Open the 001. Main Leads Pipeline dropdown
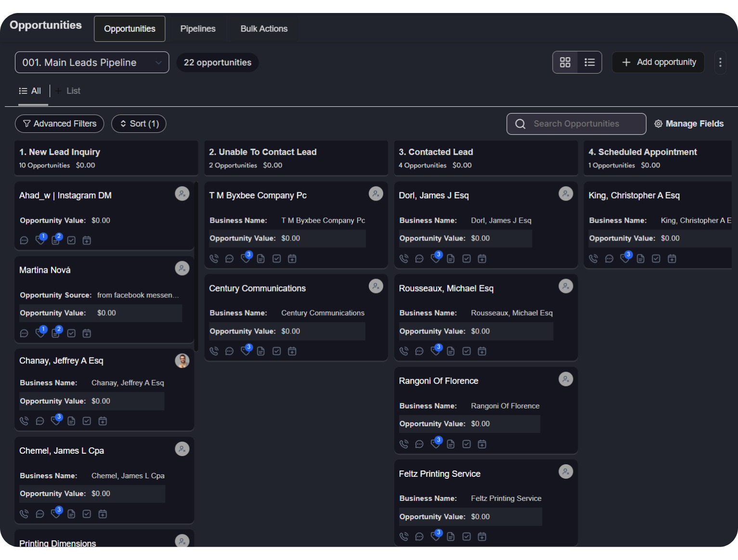 click(92, 63)
